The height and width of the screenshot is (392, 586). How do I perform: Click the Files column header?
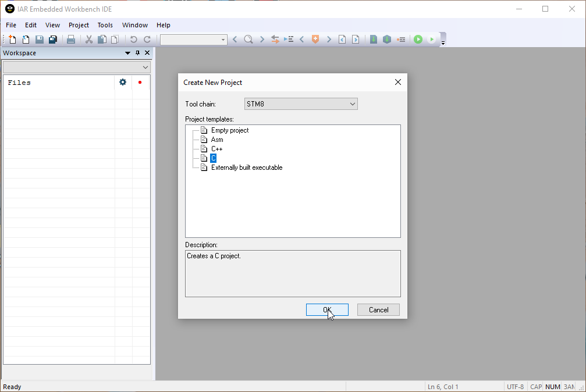(19, 83)
